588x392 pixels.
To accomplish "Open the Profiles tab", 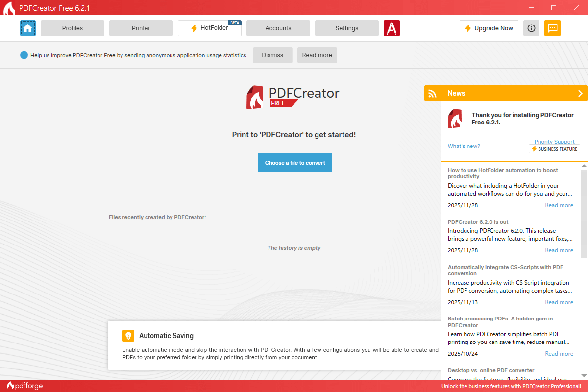I will 73,28.
